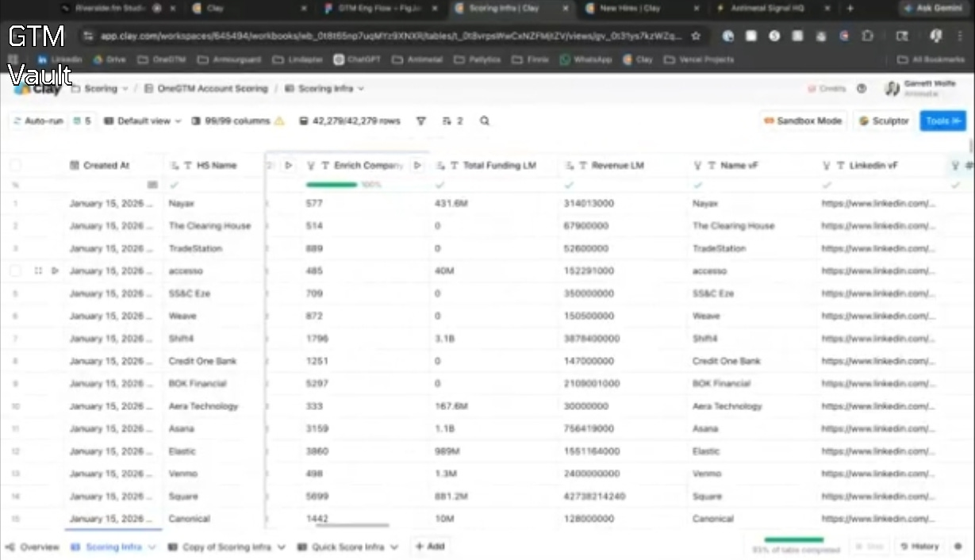The height and width of the screenshot is (560, 975).
Task: Open the OneGTM Account Scoring breadcrumb
Action: [206, 89]
